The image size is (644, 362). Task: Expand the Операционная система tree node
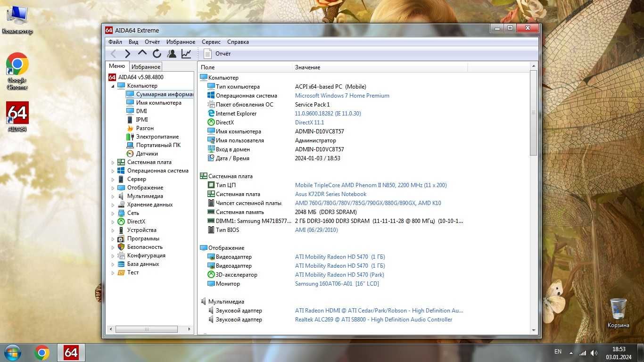click(x=113, y=171)
